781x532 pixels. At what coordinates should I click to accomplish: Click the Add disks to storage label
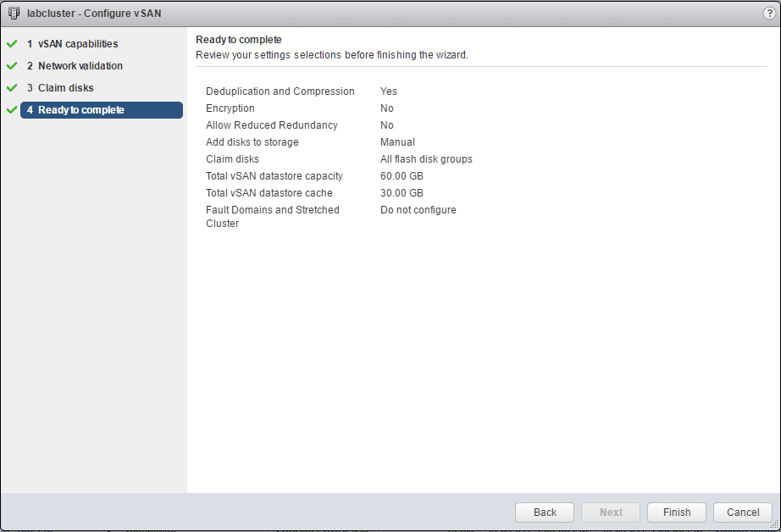tap(252, 142)
